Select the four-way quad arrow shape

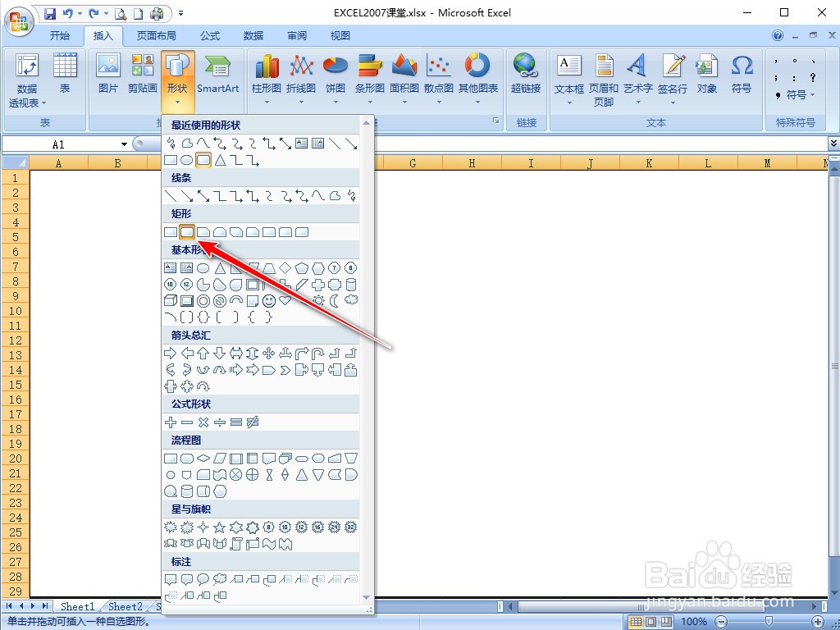[269, 353]
